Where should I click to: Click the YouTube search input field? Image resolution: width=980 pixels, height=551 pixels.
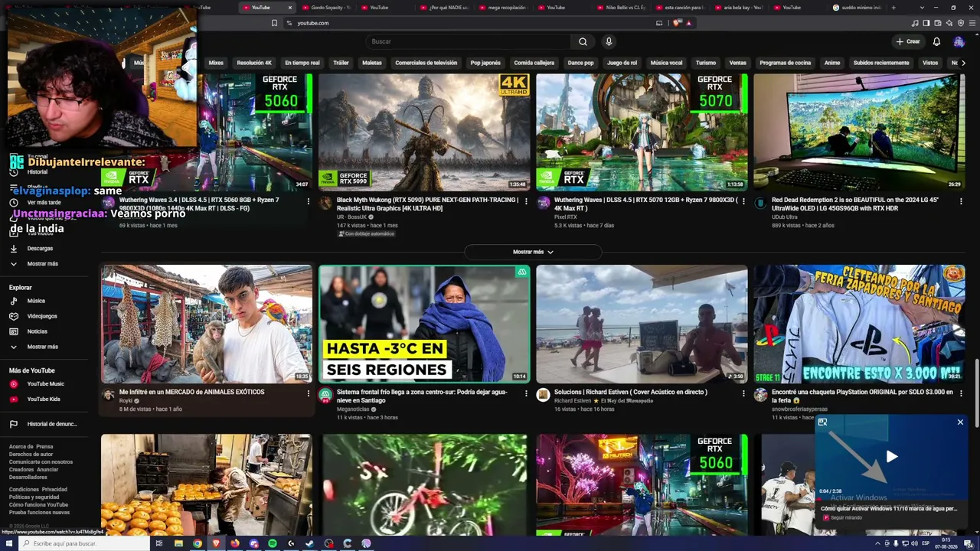[467, 41]
